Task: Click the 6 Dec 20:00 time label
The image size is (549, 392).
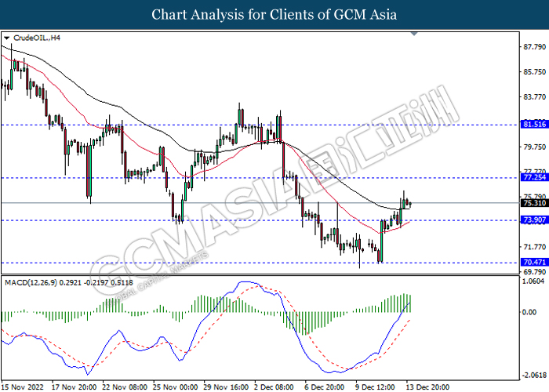Action: (325, 387)
